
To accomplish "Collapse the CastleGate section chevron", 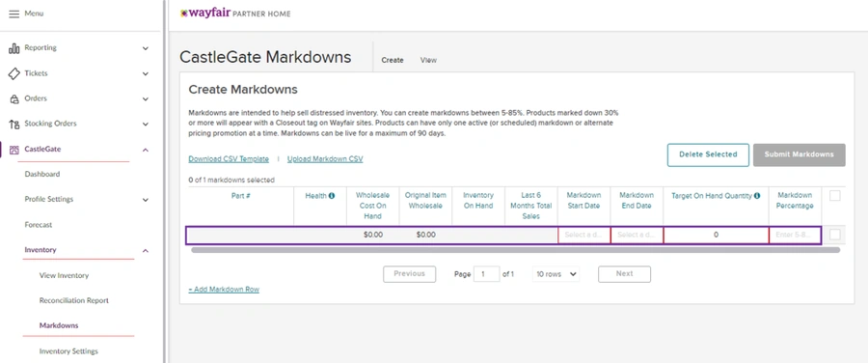I will [146, 150].
